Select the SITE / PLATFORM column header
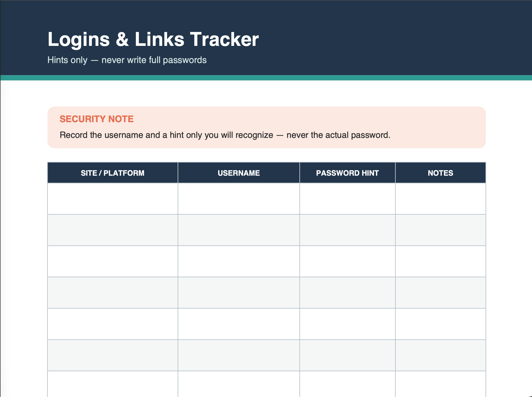Image resolution: width=532 pixels, height=397 pixels. tap(113, 173)
